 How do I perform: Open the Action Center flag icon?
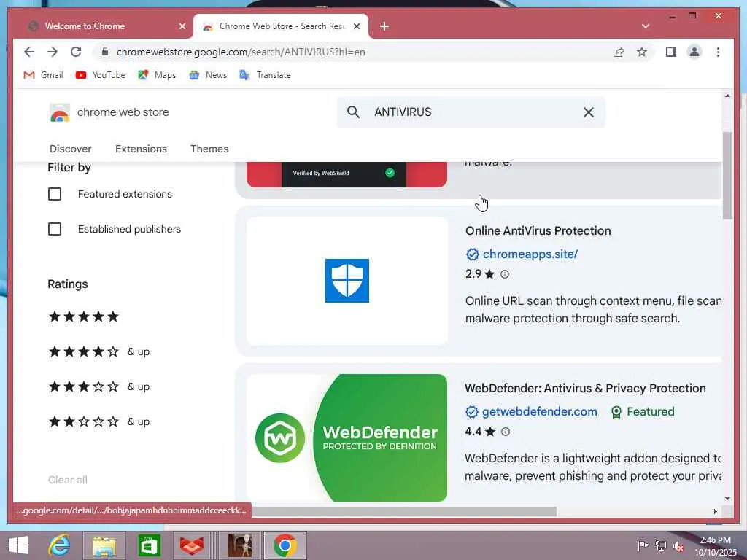pos(643,545)
